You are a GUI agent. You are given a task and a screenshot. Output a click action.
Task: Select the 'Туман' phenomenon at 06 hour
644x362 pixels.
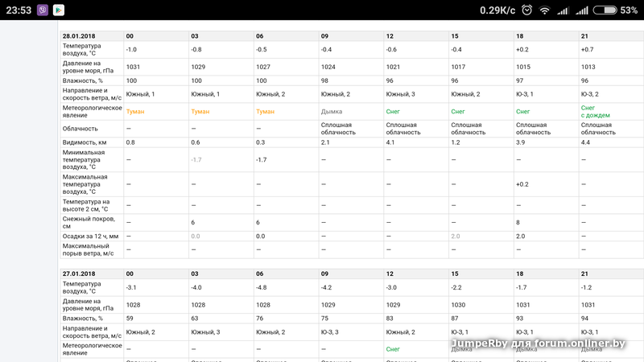coord(265,112)
